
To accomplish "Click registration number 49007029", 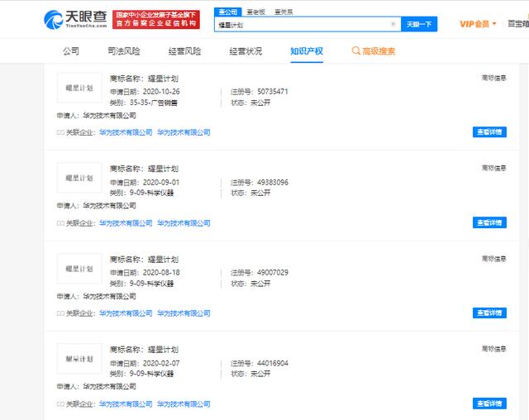I will pyautogui.click(x=273, y=272).
